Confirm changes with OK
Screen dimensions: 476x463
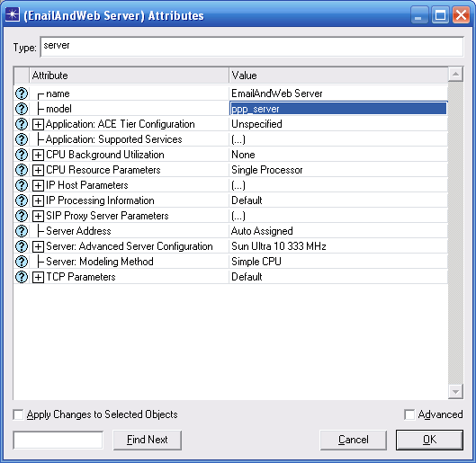click(x=429, y=440)
